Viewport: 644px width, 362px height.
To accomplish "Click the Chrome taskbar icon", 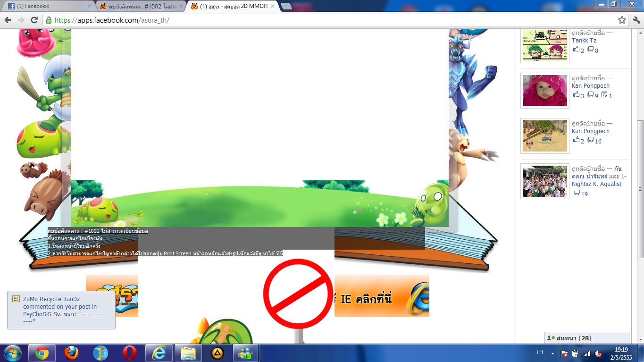I will click(42, 353).
